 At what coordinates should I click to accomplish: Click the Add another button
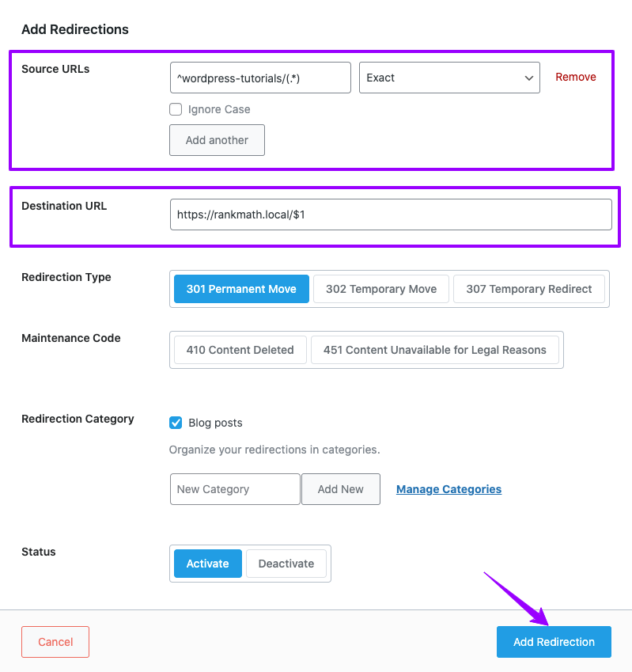[217, 140]
